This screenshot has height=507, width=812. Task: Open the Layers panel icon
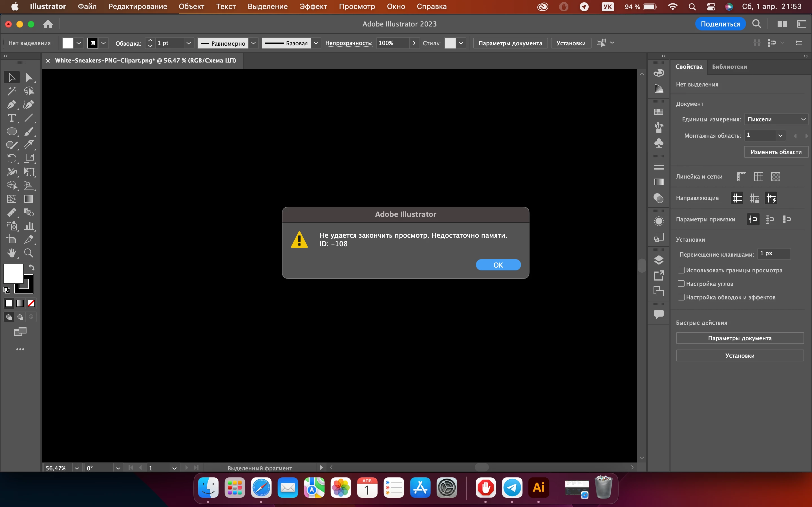659,260
